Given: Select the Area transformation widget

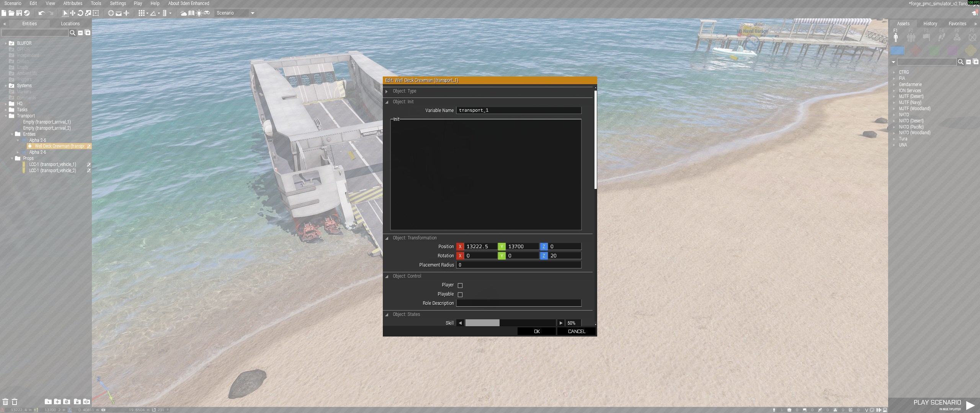Looking at the screenshot, I should pyautogui.click(x=96, y=13).
